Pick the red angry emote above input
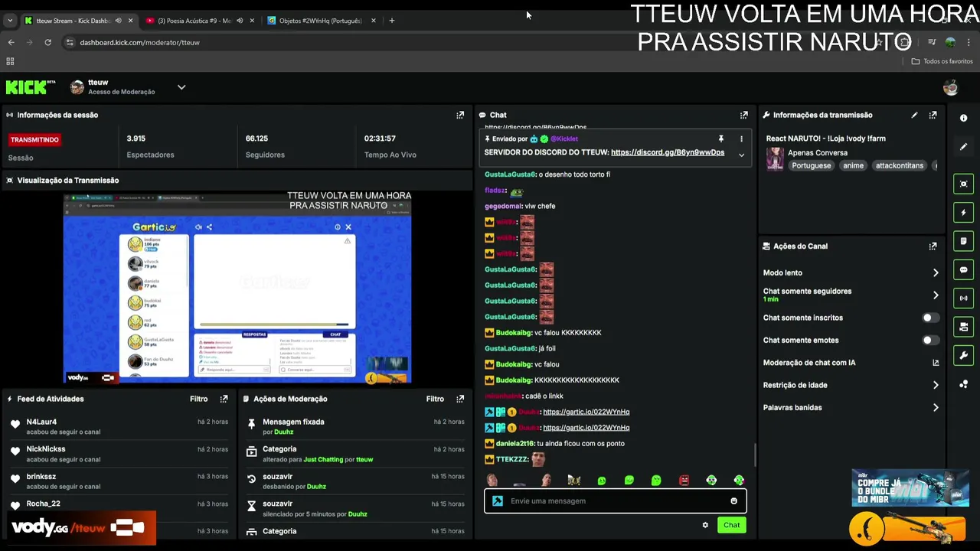Screen dimensions: 980x551 684,481
